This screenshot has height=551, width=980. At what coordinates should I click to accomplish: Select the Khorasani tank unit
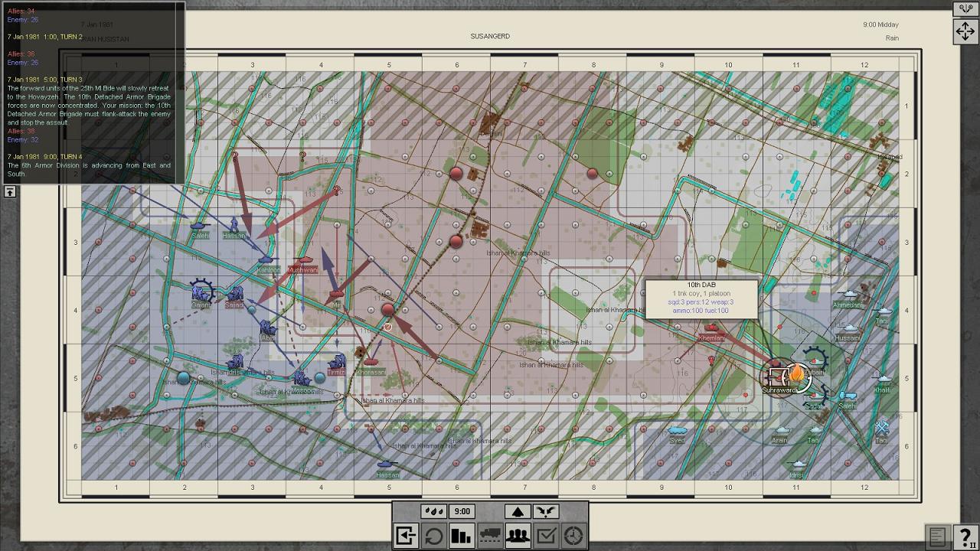371,362
